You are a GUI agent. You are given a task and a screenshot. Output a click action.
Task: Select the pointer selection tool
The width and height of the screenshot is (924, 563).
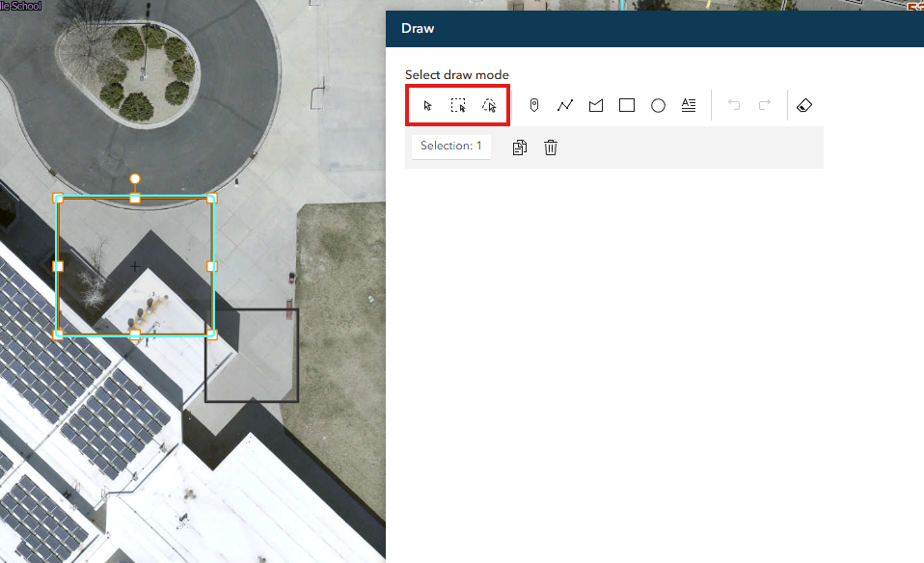tap(427, 105)
